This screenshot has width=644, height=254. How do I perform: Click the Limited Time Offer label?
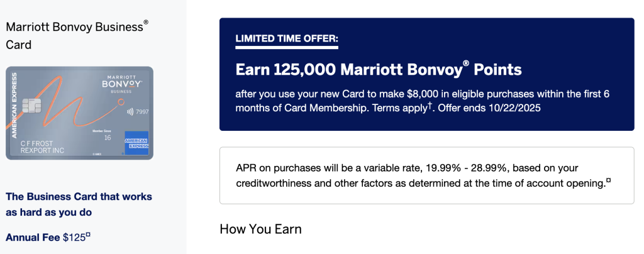(286, 40)
